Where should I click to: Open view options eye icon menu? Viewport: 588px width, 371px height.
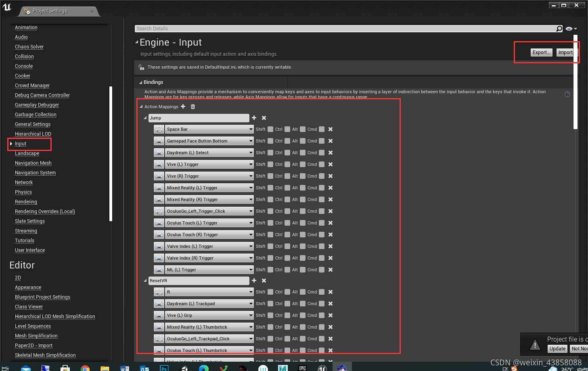(x=571, y=29)
